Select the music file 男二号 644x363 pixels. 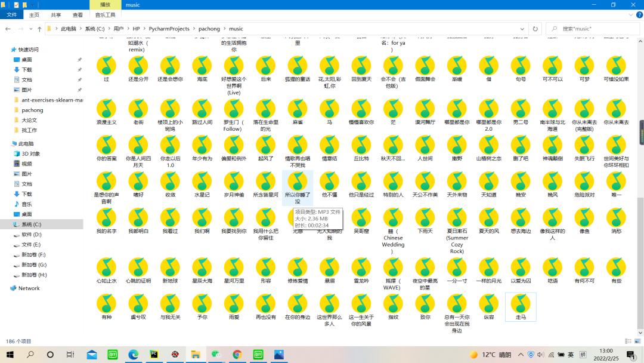point(521,112)
